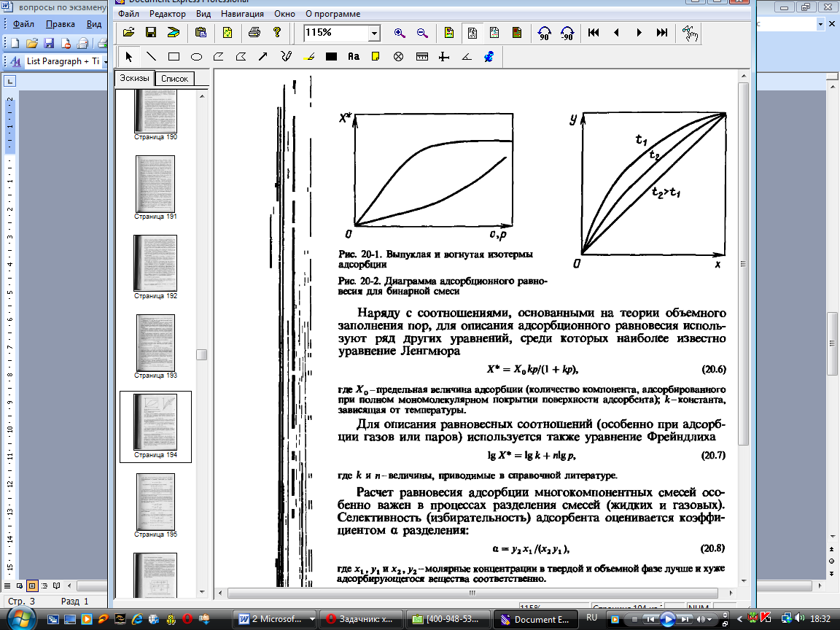Select the arrow pointer tool
The image size is (840, 630).
pos(128,56)
